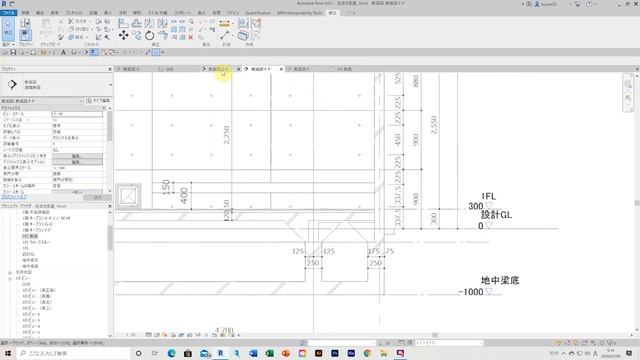The width and height of the screenshot is (640, 360).
Task: Close the active section view tab
Action: tap(281, 69)
